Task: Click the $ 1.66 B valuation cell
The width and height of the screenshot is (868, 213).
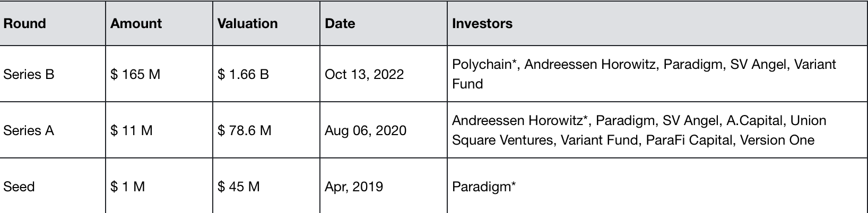Action: (x=244, y=74)
